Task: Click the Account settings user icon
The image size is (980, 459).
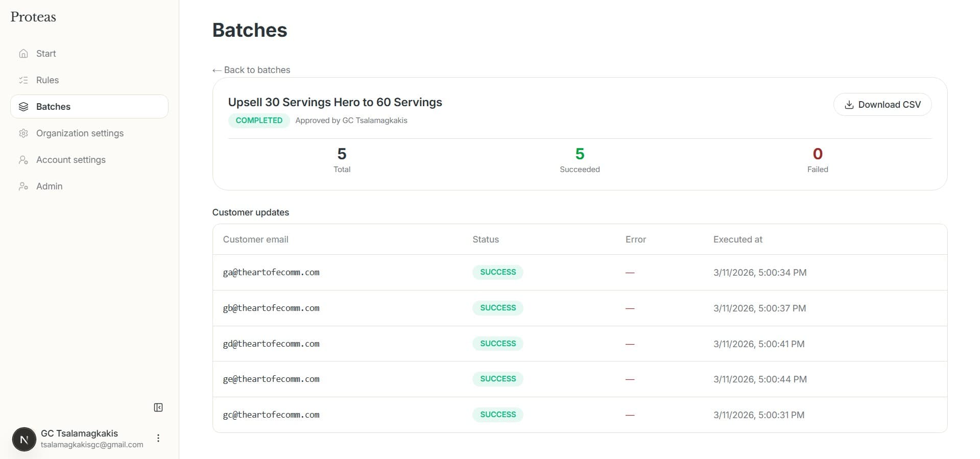Action: (x=23, y=160)
